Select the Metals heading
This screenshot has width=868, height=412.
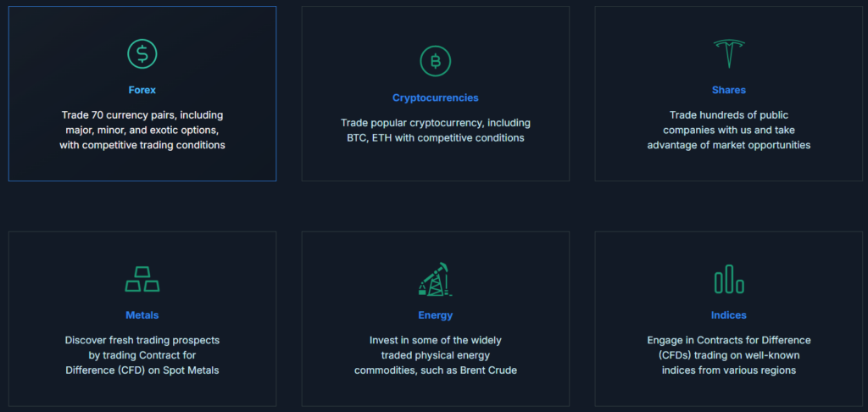(142, 315)
